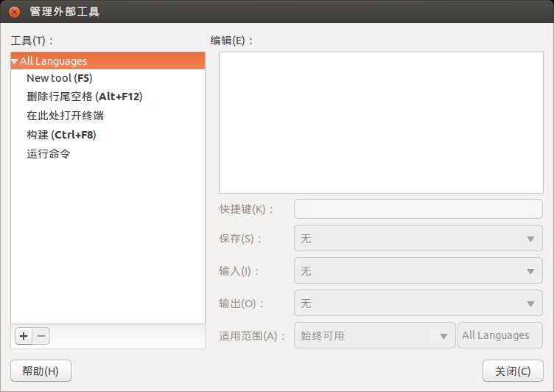Select the New tool (F5) entry

108,78
